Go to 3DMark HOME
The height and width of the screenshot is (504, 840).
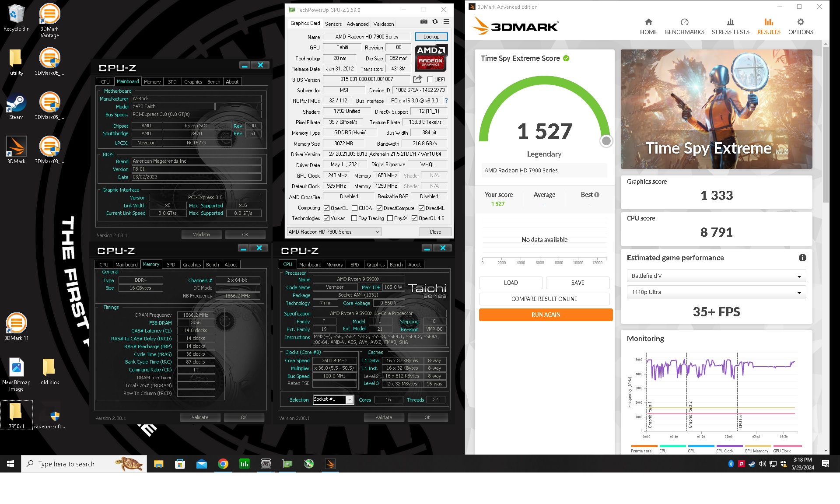(x=648, y=27)
